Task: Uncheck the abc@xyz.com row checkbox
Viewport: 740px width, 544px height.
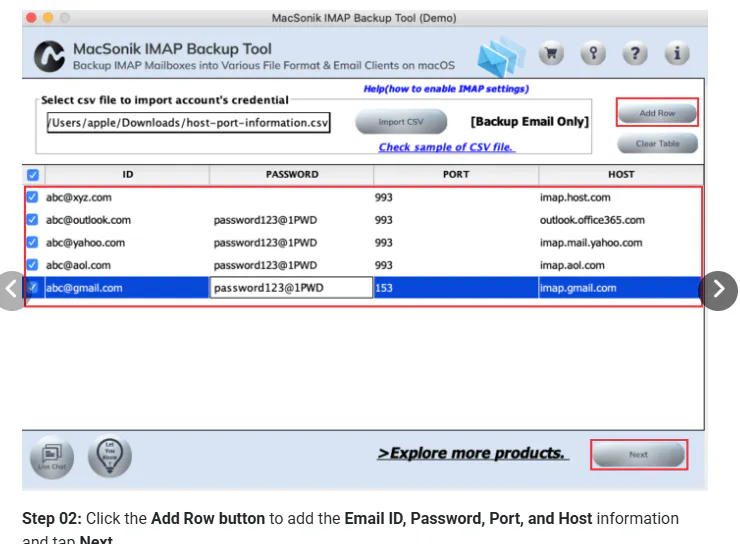Action: pyautogui.click(x=32, y=197)
